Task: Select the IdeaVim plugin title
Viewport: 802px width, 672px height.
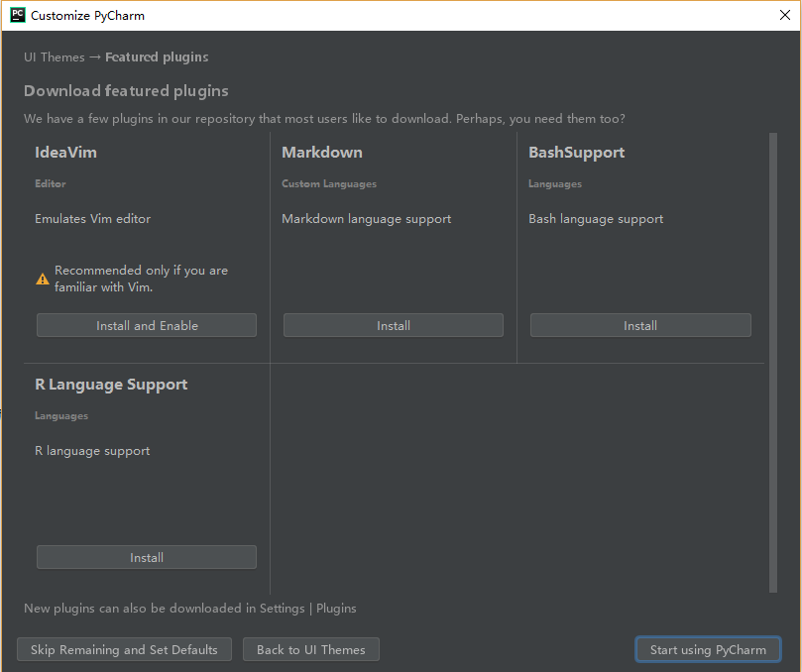Action: pos(66,153)
